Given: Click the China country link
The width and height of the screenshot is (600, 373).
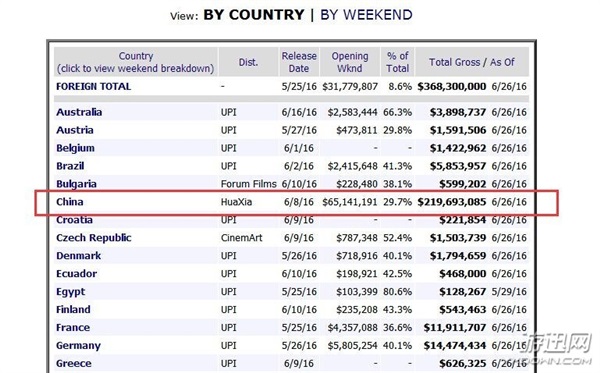Looking at the screenshot, I should pyautogui.click(x=70, y=202).
